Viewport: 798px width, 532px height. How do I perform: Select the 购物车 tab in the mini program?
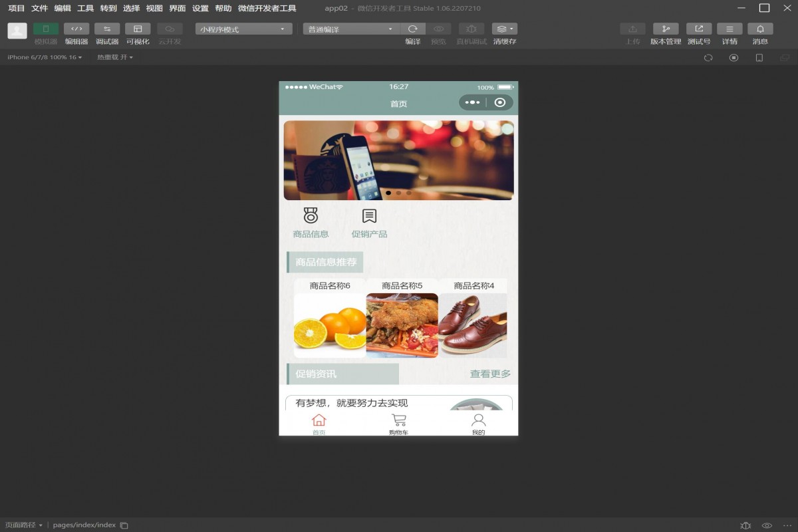point(398,424)
